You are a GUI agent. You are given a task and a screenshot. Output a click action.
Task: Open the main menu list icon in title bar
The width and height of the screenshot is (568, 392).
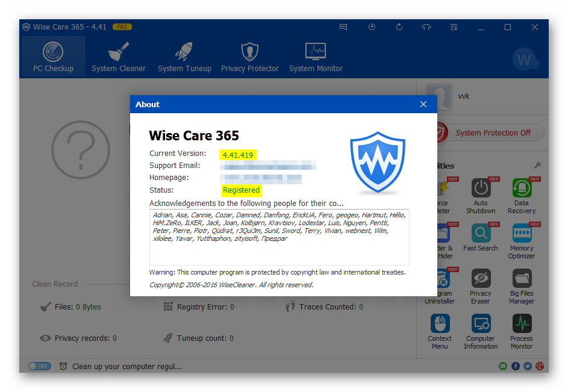click(454, 27)
